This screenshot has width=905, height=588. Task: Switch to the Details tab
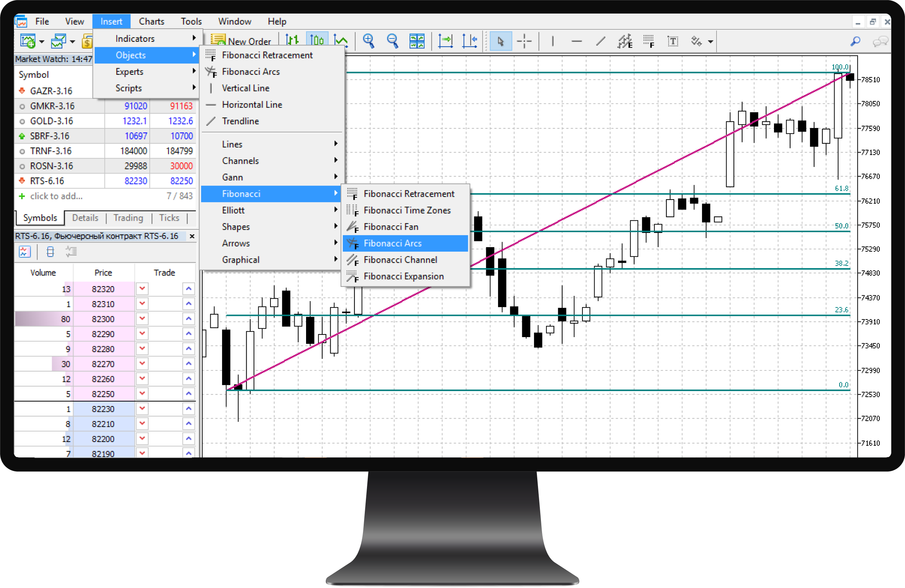(x=85, y=218)
